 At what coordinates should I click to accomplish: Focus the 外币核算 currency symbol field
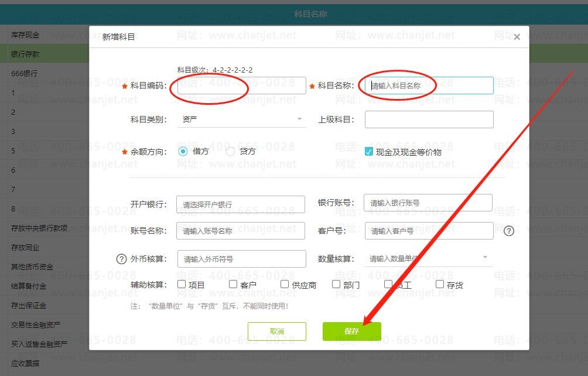pyautogui.click(x=241, y=259)
